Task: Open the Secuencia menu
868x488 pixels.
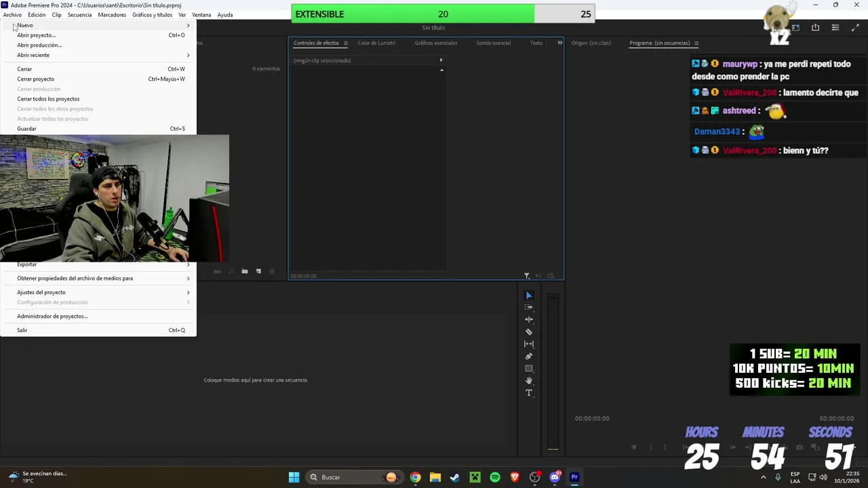Action: click(x=79, y=15)
